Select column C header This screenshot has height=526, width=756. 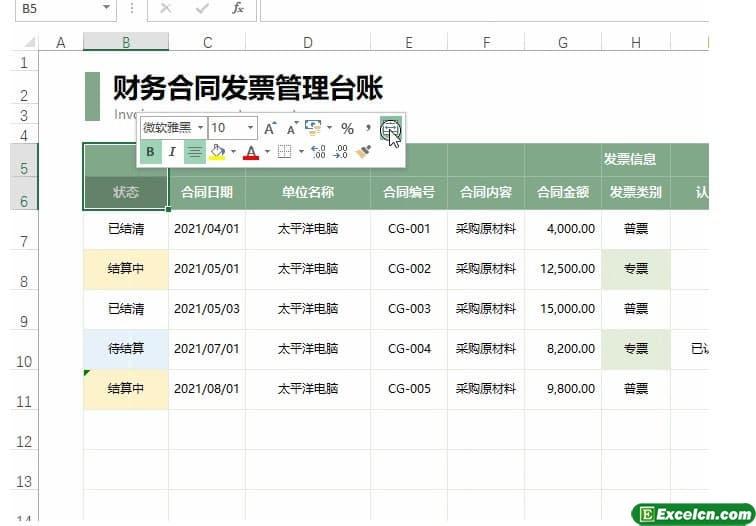pyautogui.click(x=207, y=42)
